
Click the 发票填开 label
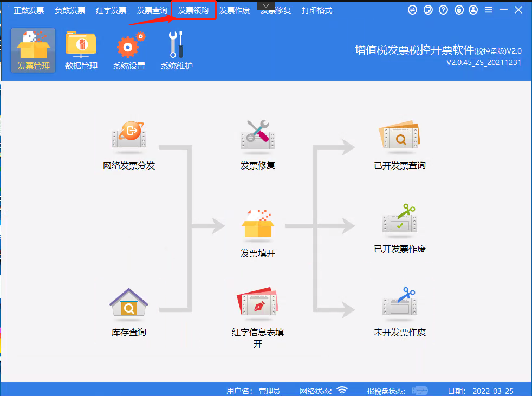[258, 253]
